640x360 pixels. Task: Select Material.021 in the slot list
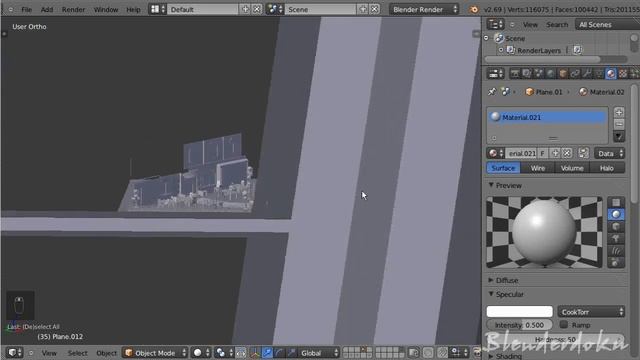pyautogui.click(x=547, y=117)
